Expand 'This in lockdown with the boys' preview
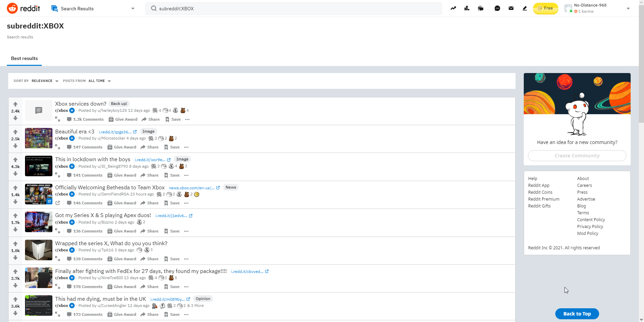Screen dimensions: 644x322 point(58,175)
